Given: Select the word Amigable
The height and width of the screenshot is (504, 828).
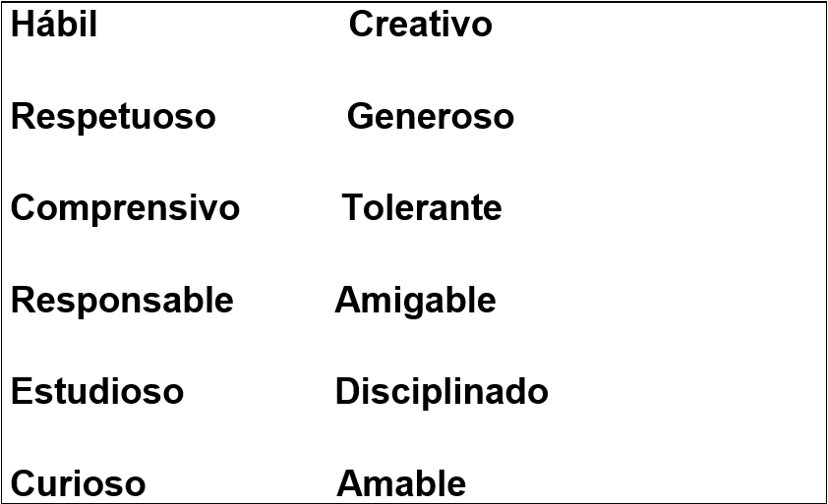Looking at the screenshot, I should coord(415,301).
